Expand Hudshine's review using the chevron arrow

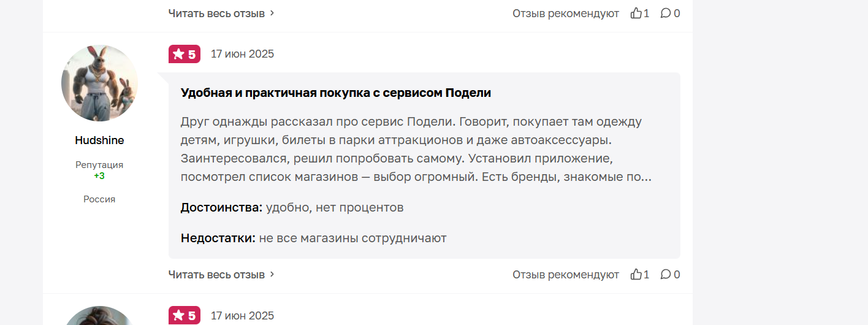point(273,274)
